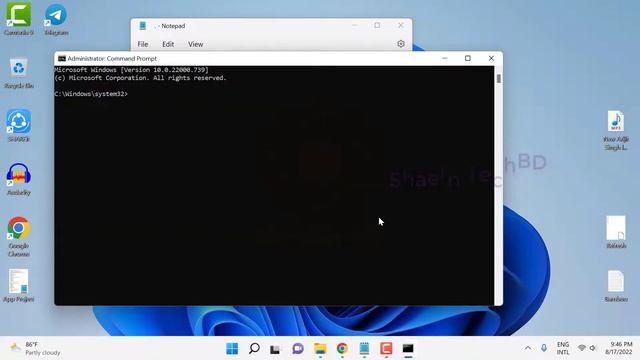Open the Recycle Bin desktop icon
This screenshot has height=360, width=640.
tap(18, 73)
